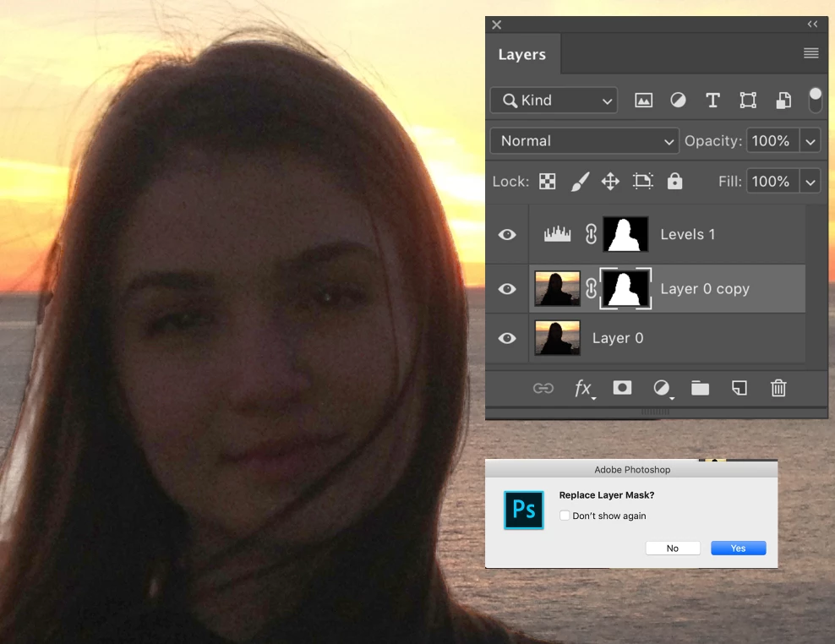Select the Layers tab
The height and width of the screenshot is (644, 835).
coord(522,54)
